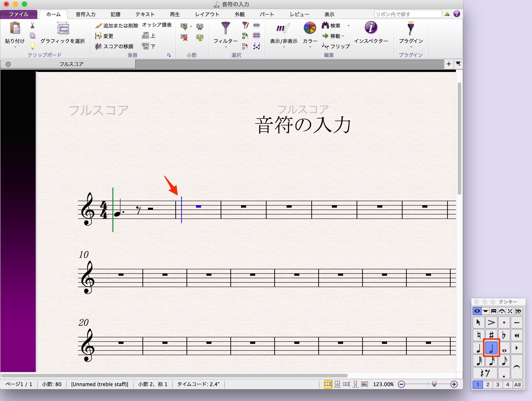Image resolution: width=532 pixels, height=401 pixels.
Task: Click the 変更 instrument change button
Action: [104, 36]
